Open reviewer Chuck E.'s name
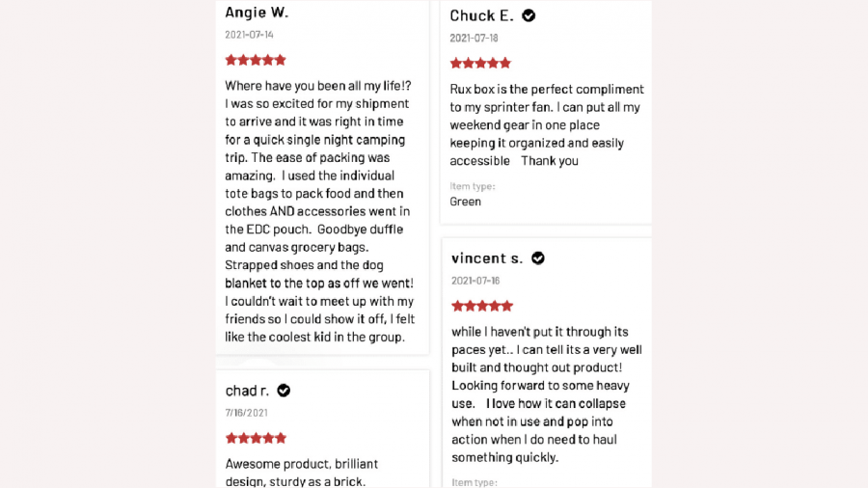This screenshot has width=868, height=488. tap(481, 15)
